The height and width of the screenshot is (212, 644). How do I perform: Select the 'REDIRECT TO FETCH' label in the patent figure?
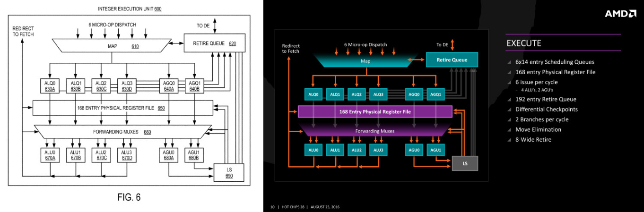click(23, 32)
